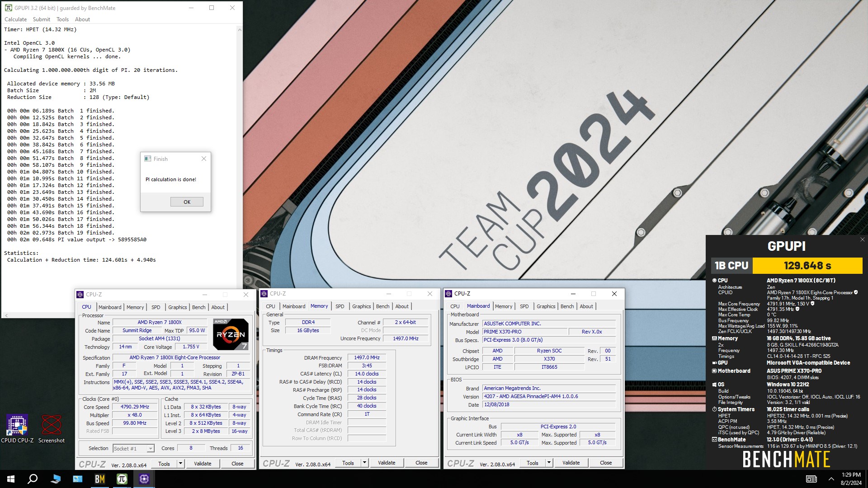
Task: Click Validate in Memory window
Action: tap(387, 463)
